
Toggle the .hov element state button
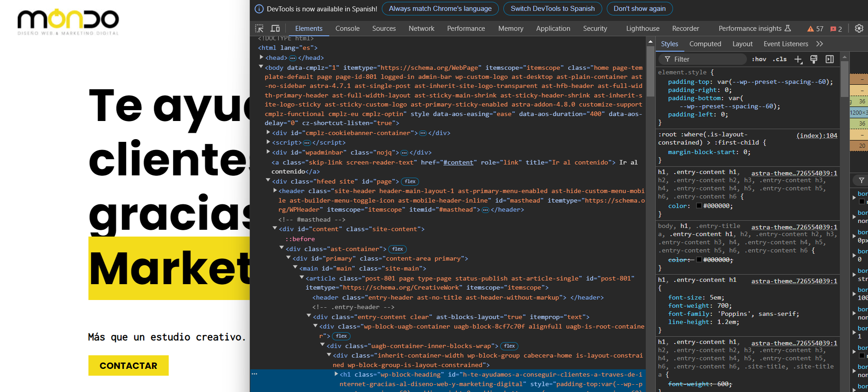pos(759,59)
